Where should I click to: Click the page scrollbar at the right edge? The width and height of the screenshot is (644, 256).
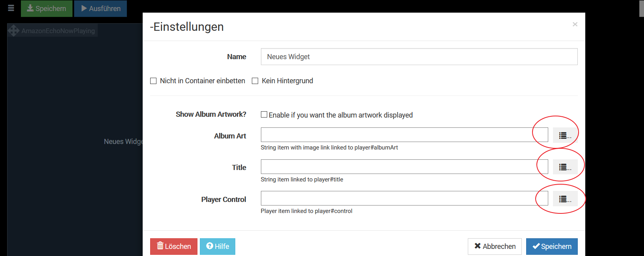tap(641, 8)
